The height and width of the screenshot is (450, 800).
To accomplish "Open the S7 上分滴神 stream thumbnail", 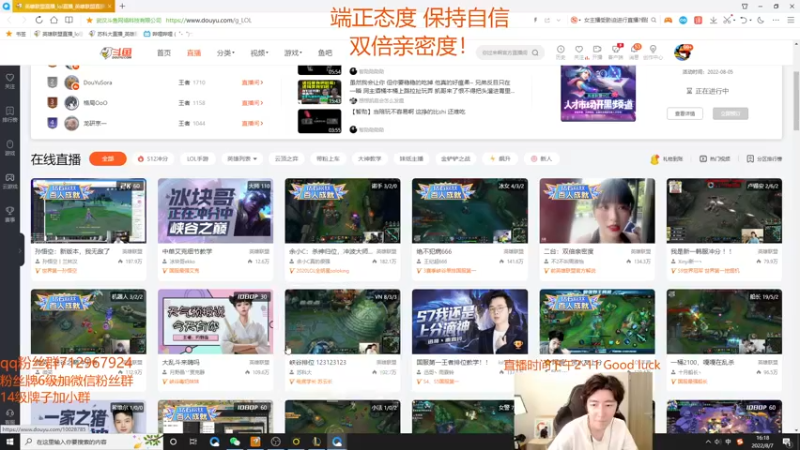I will pos(470,321).
